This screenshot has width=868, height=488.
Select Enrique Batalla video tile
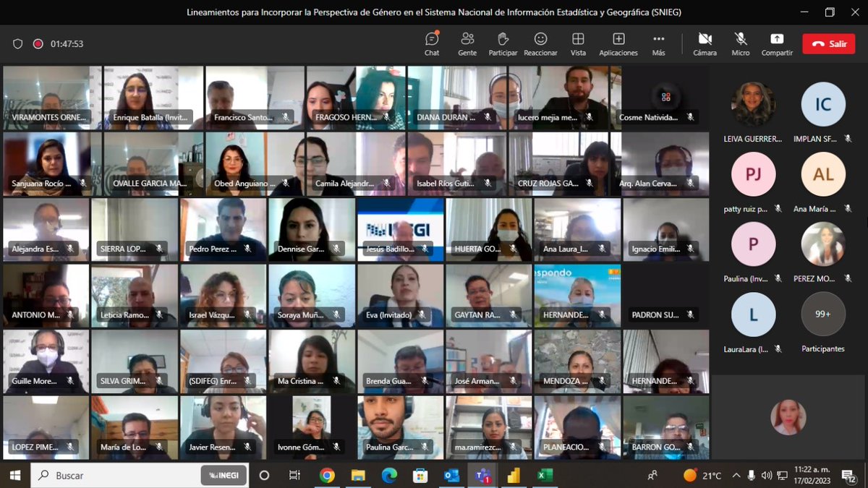pyautogui.click(x=153, y=98)
